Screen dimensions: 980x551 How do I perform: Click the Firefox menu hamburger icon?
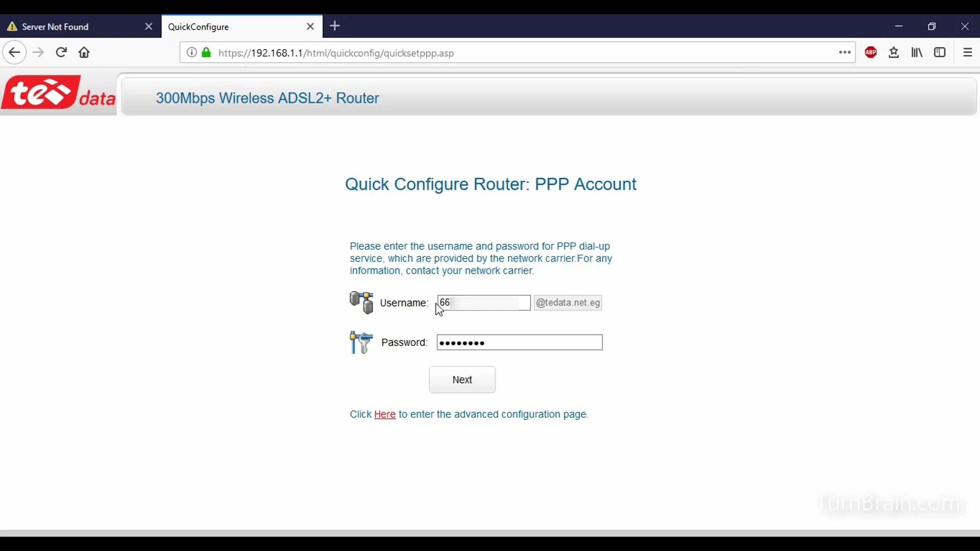point(968,53)
